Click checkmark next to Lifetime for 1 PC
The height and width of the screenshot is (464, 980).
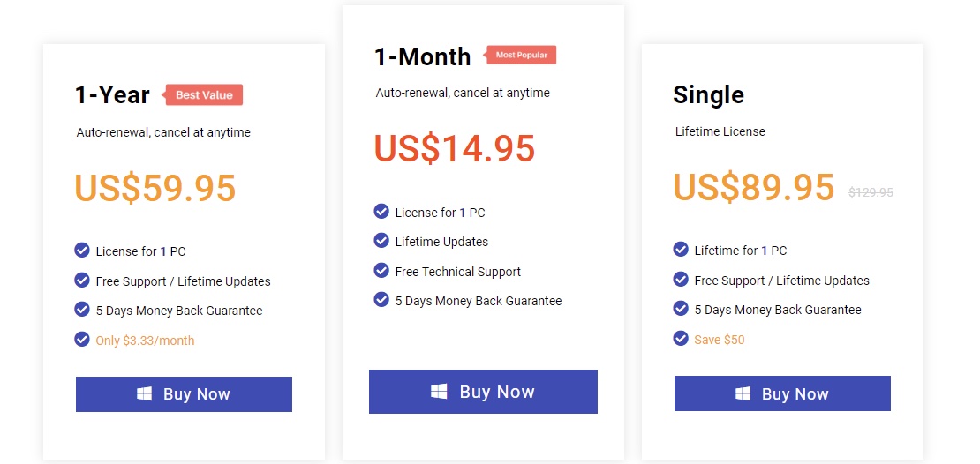click(681, 249)
